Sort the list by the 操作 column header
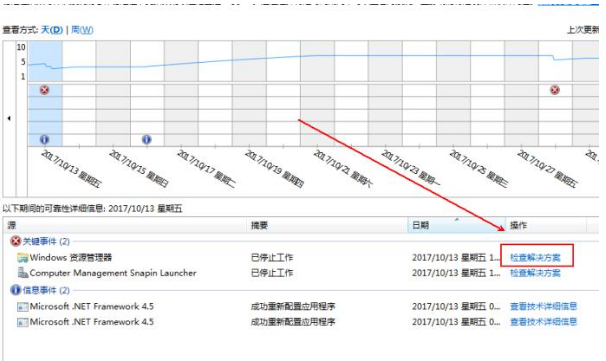This screenshot has width=606, height=361. click(546, 225)
